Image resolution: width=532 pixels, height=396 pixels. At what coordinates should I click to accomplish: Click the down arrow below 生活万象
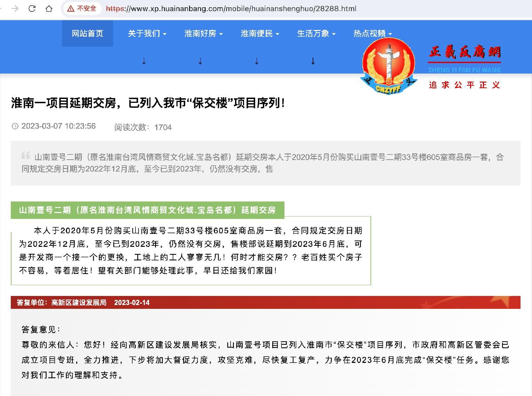(312, 60)
